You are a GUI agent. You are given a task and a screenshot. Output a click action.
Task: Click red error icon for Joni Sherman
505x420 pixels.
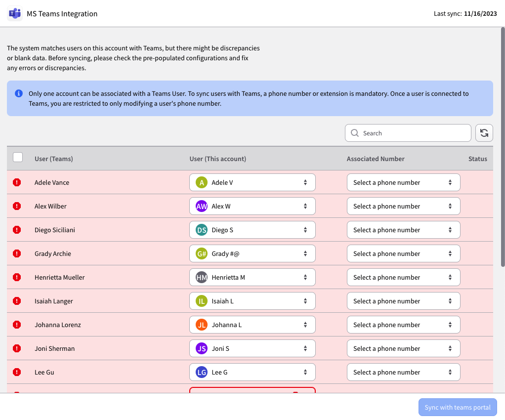[17, 348]
